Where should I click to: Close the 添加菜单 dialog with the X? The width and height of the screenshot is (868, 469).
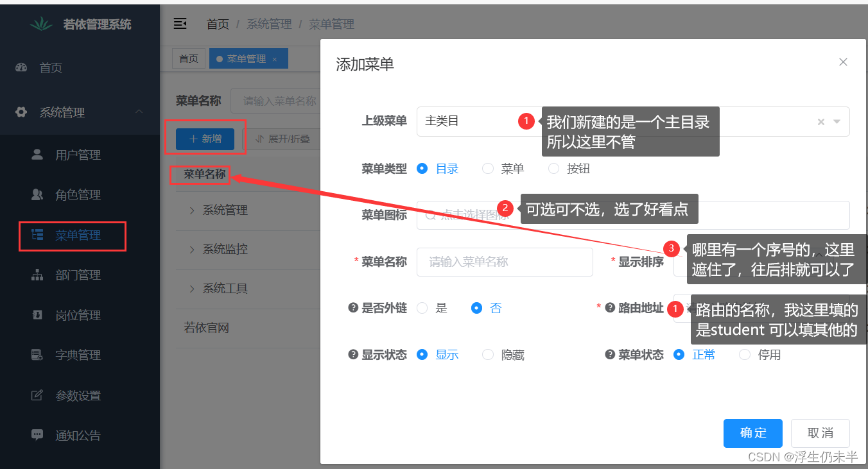point(844,62)
